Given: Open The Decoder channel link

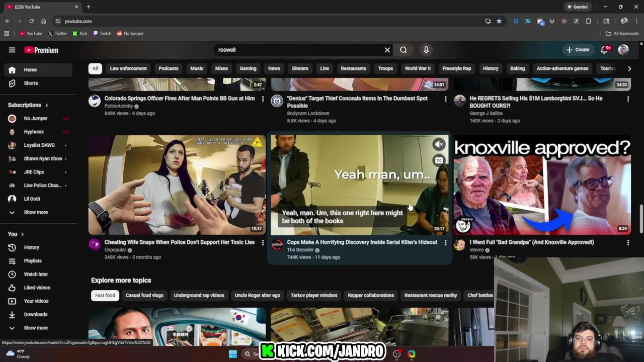Looking at the screenshot, I should click(x=300, y=250).
